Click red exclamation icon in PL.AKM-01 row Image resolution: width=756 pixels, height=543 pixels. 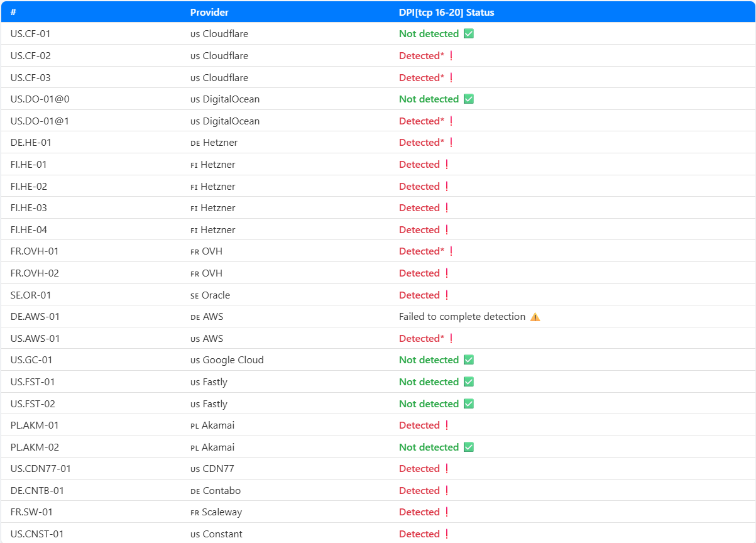tap(447, 425)
